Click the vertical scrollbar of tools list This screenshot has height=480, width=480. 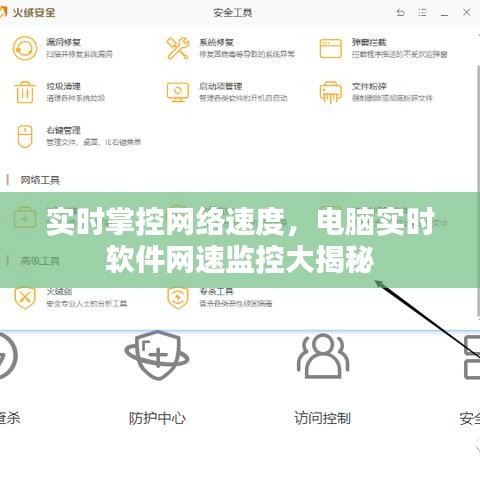coord(478,190)
